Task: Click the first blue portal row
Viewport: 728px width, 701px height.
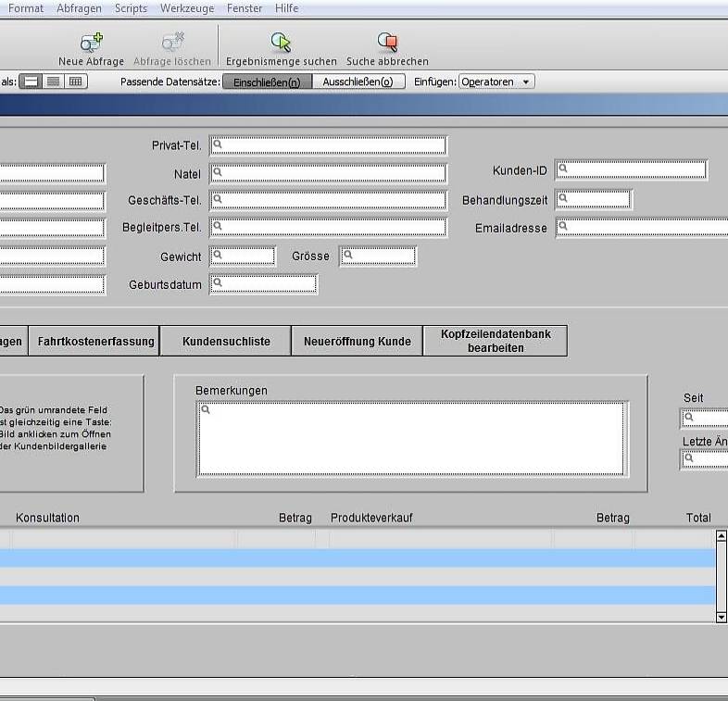Action: [x=357, y=558]
